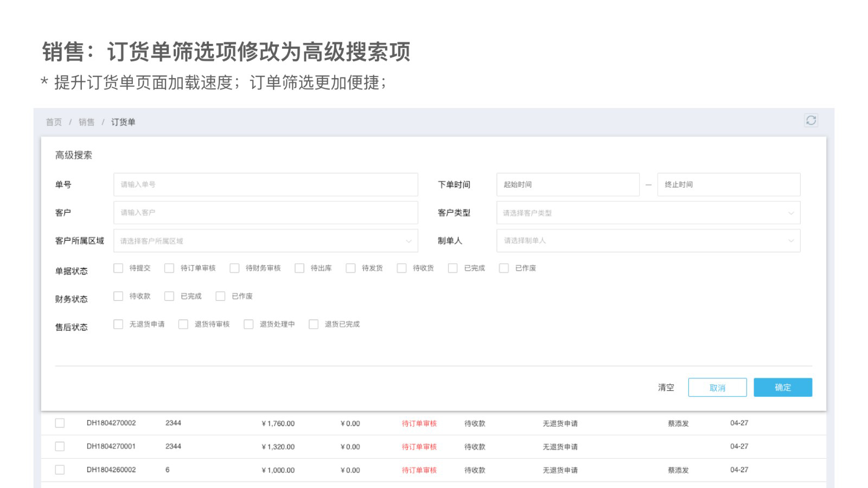The width and height of the screenshot is (868, 488).
Task: Expand the 客户所属区域 dropdown
Action: pyautogui.click(x=265, y=241)
